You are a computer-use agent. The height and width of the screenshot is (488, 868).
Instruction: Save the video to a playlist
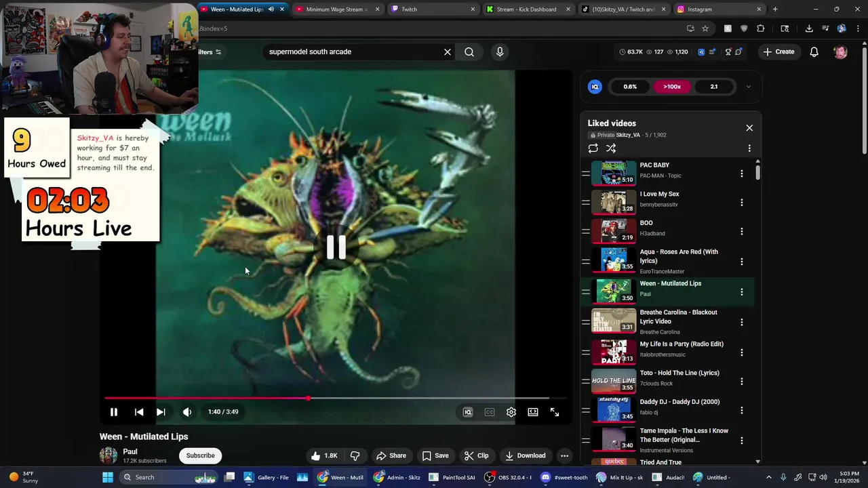pos(435,455)
